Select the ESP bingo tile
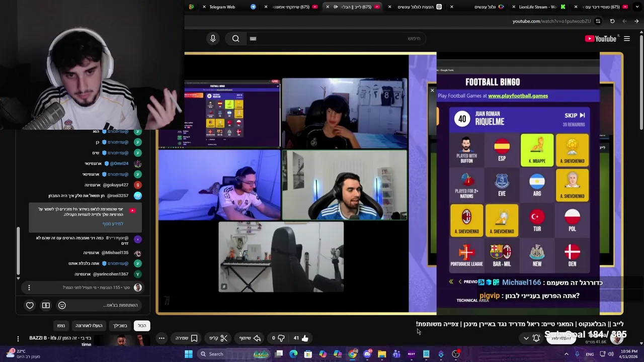644x362 pixels. tap(502, 150)
